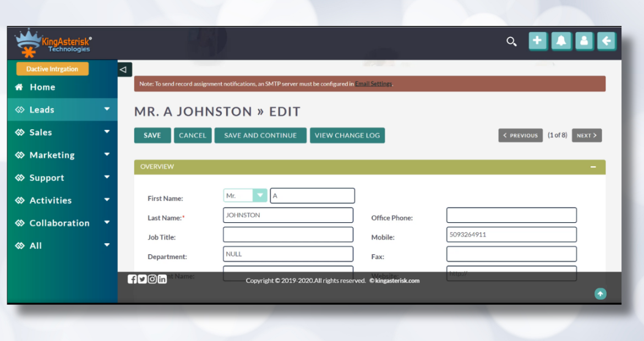Collapse sidebar with the triangle toggle
Image resolution: width=644 pixels, height=341 pixels.
pyautogui.click(x=124, y=69)
